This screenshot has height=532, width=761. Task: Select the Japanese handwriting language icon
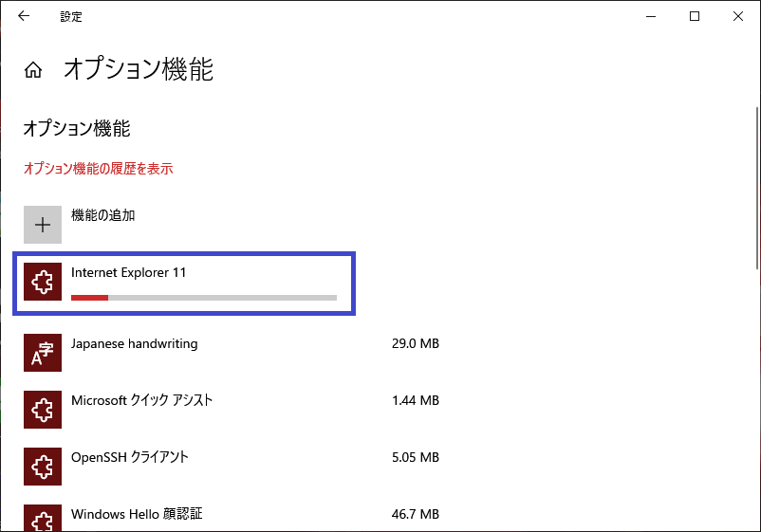[x=43, y=353]
